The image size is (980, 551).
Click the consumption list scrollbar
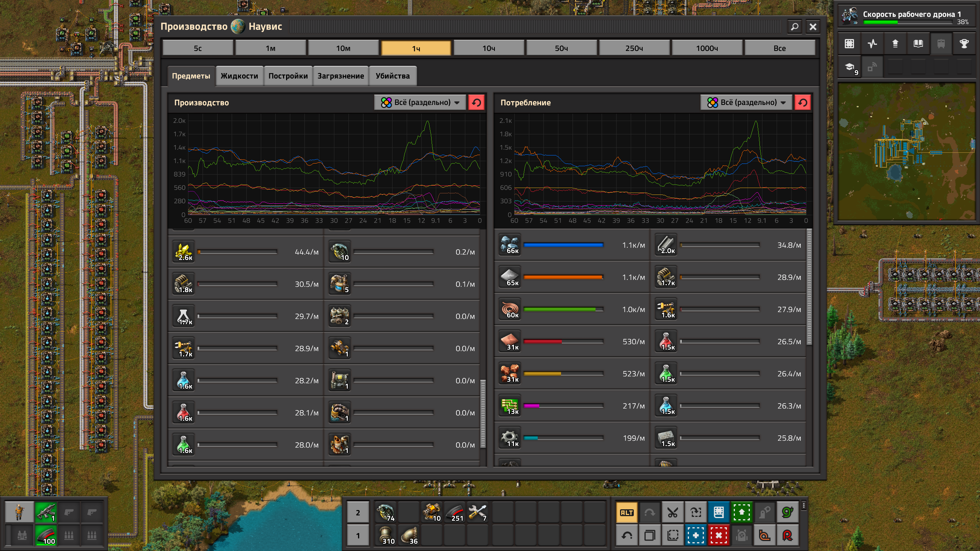[809, 287]
